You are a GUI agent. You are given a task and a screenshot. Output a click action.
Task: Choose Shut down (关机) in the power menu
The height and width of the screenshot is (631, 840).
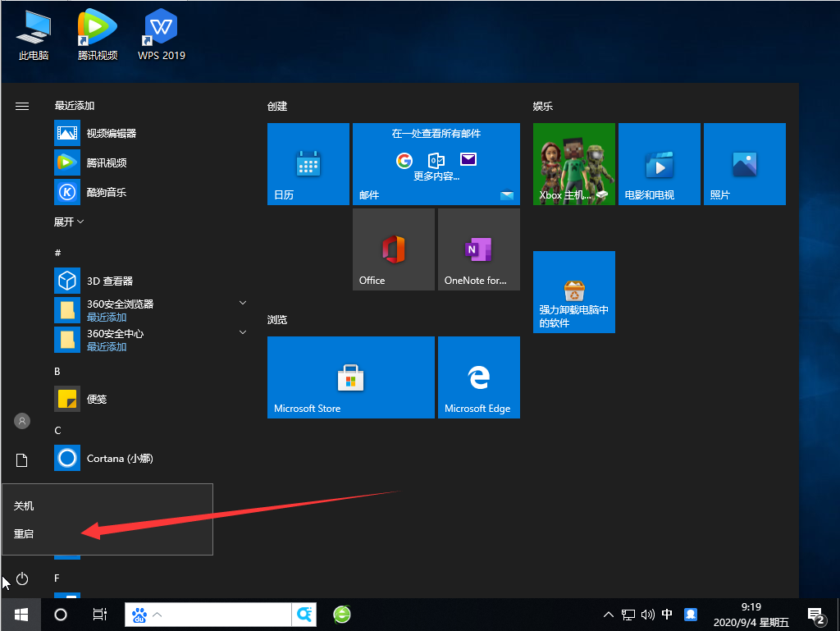coord(25,506)
